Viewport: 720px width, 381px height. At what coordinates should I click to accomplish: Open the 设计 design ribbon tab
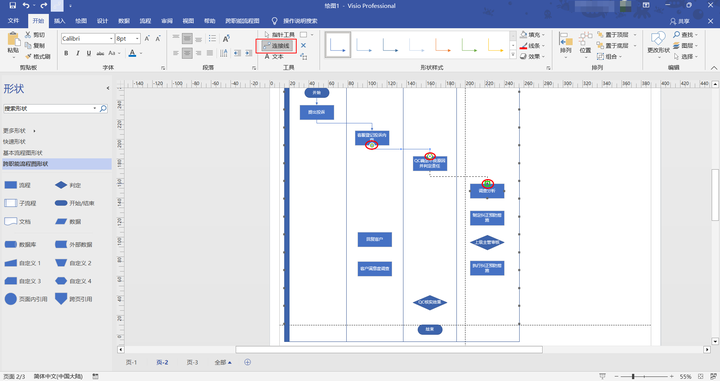coord(102,21)
